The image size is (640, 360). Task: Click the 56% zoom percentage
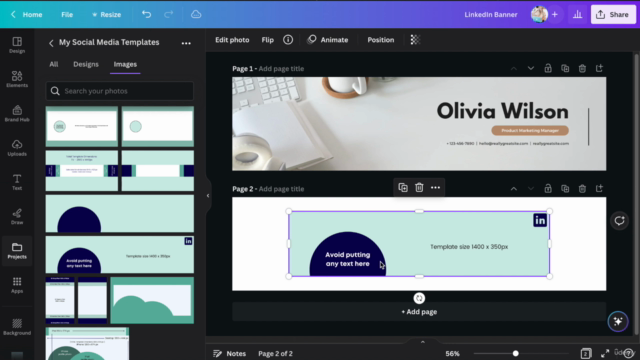point(452,353)
